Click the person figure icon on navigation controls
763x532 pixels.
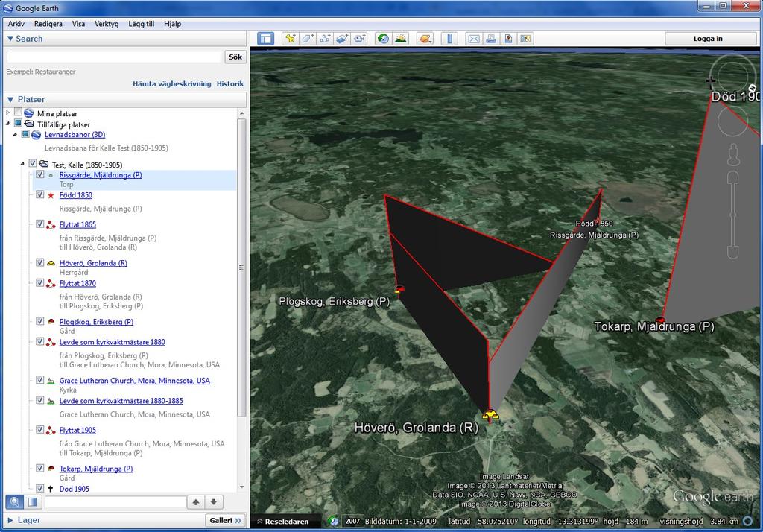tap(733, 155)
